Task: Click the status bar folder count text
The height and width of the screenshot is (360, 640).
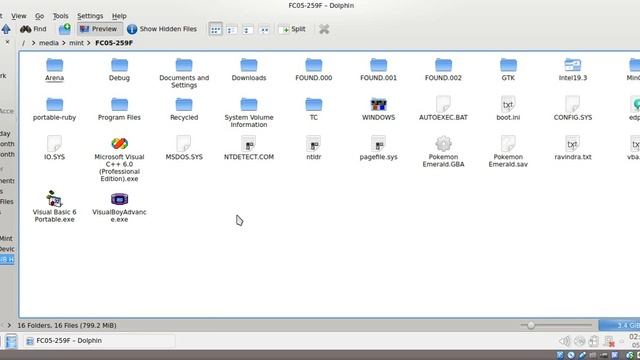Action: point(67,325)
